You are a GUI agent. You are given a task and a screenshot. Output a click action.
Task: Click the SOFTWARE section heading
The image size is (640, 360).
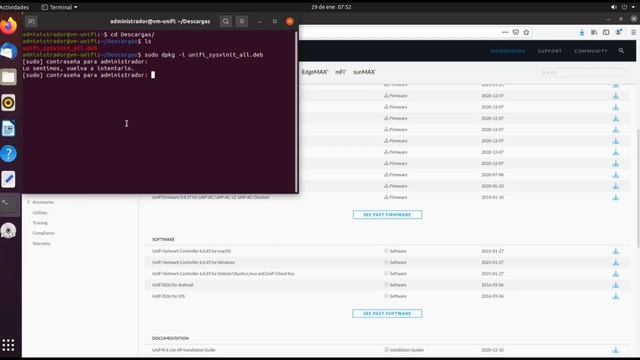(163, 239)
